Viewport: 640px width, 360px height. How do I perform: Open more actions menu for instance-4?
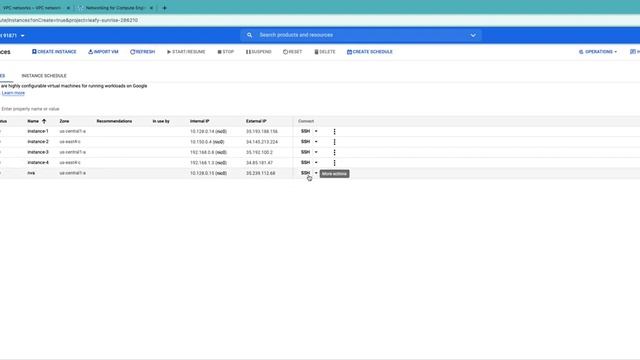coord(334,162)
